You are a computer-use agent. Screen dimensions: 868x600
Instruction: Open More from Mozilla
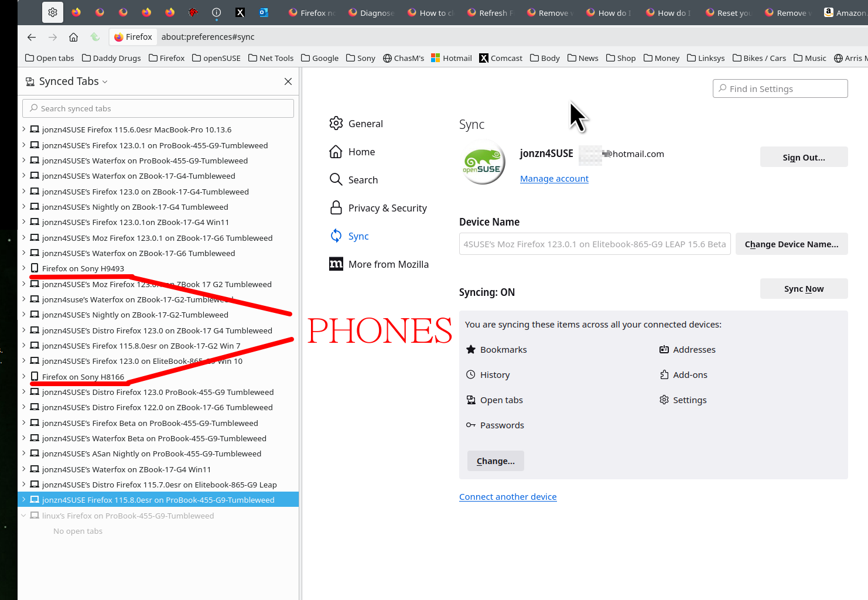(379, 264)
